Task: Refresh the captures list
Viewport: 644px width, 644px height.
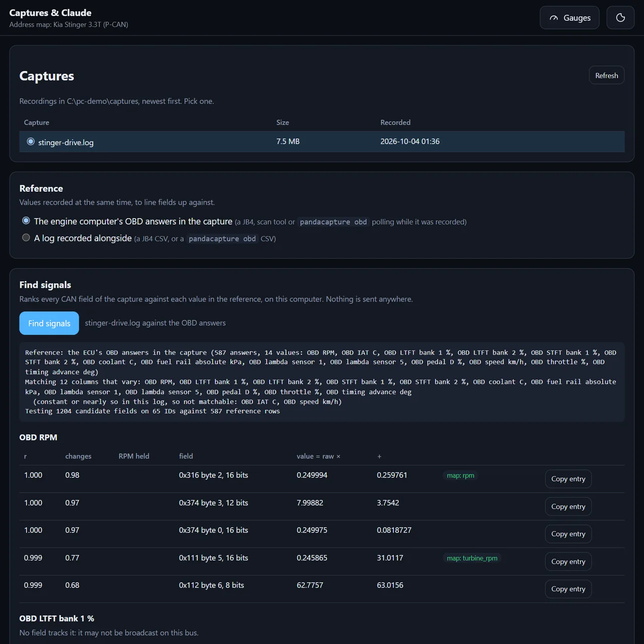Action: click(x=606, y=75)
